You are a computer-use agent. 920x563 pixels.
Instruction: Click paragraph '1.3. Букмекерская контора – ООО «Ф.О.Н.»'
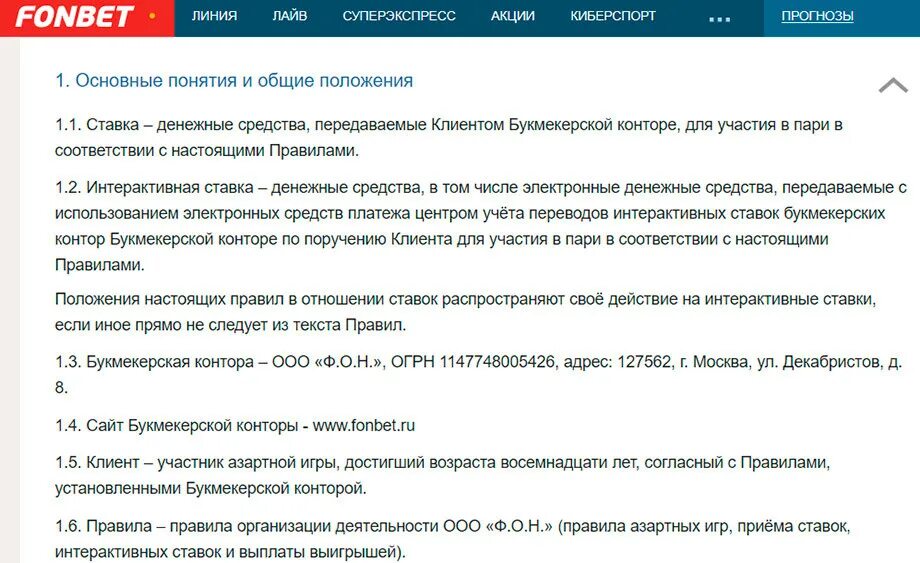click(x=478, y=374)
